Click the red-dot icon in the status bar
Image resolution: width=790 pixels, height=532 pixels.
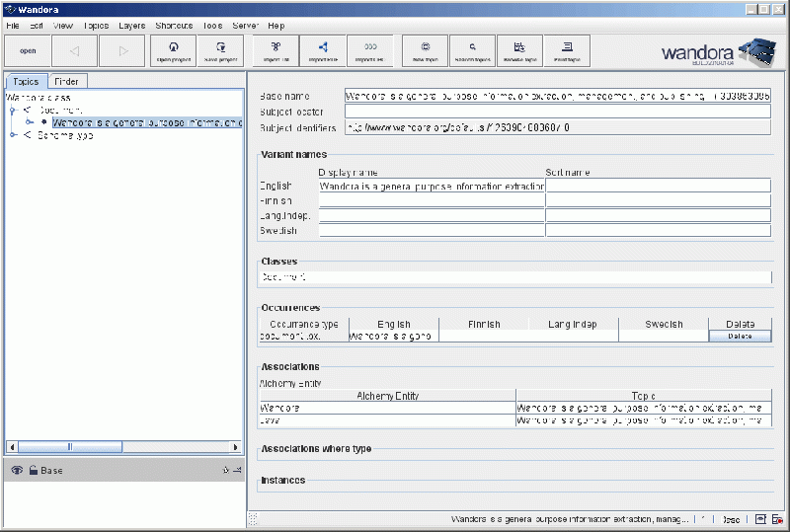(777, 519)
